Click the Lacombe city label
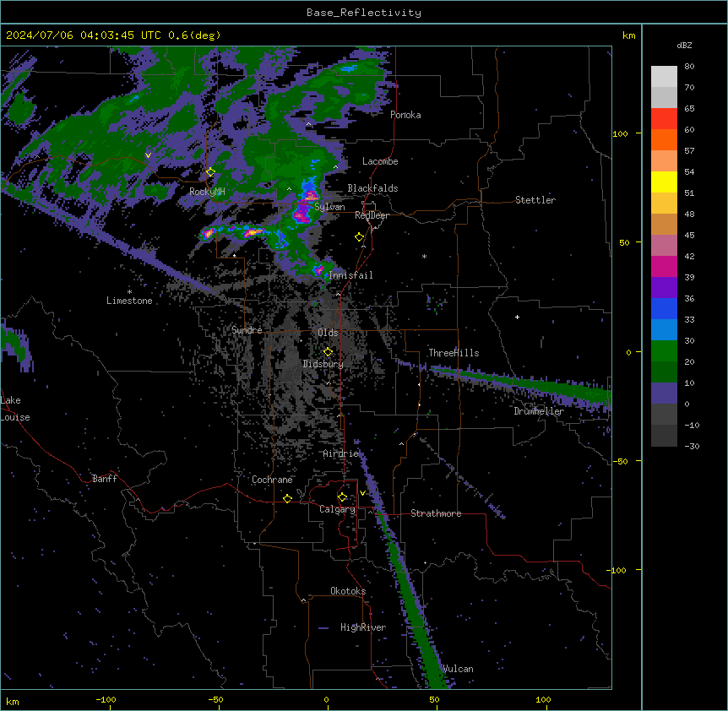The height and width of the screenshot is (711, 728). click(x=380, y=161)
